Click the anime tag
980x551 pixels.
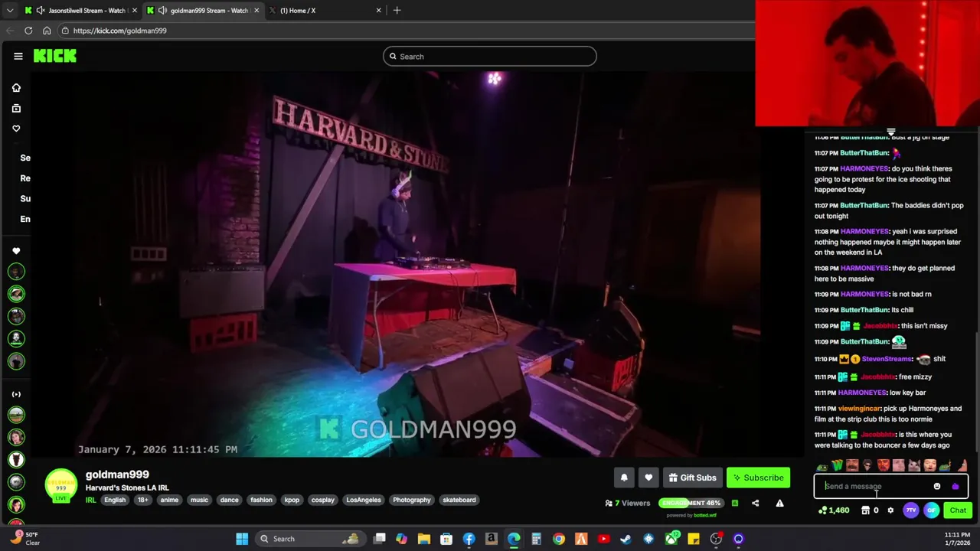(169, 500)
